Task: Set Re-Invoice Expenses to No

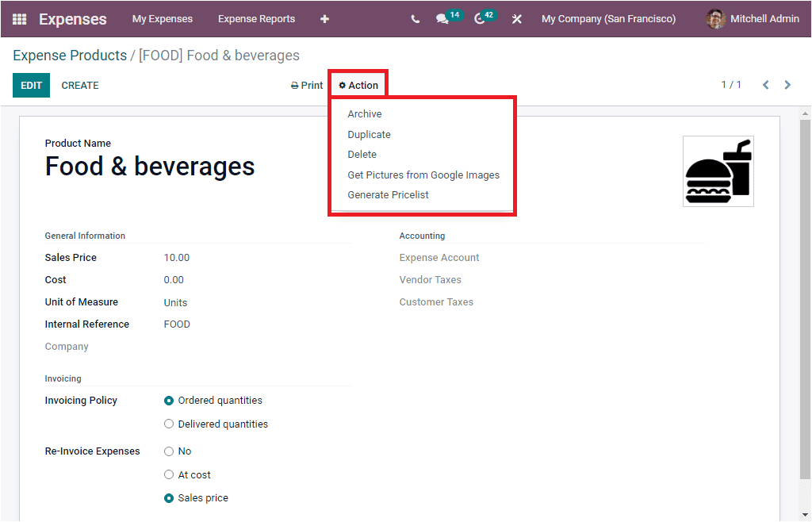Action: click(169, 451)
